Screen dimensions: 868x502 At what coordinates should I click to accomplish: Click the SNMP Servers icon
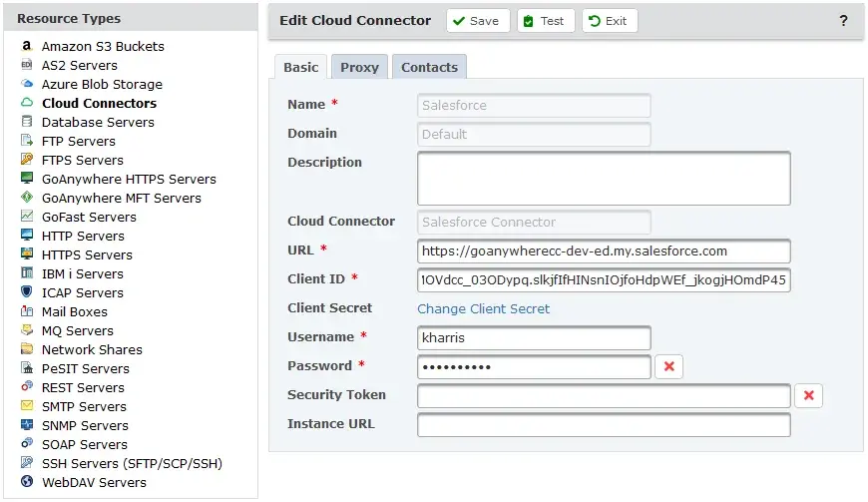pos(27,424)
